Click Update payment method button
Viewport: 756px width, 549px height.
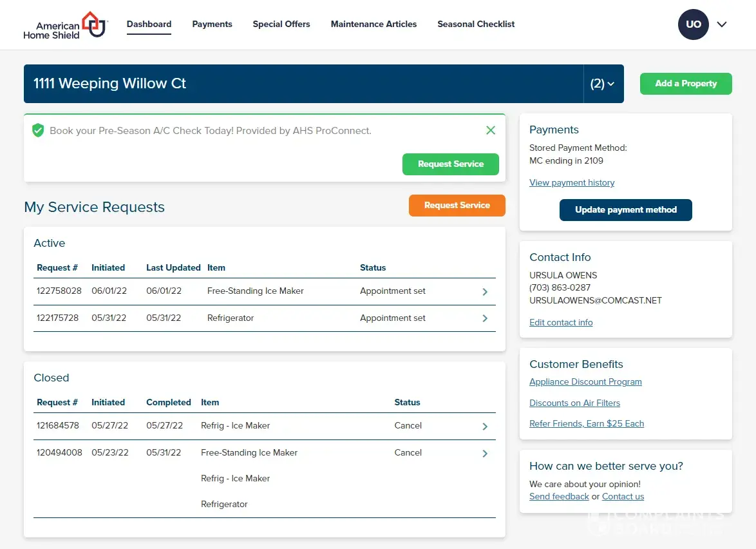coord(625,210)
